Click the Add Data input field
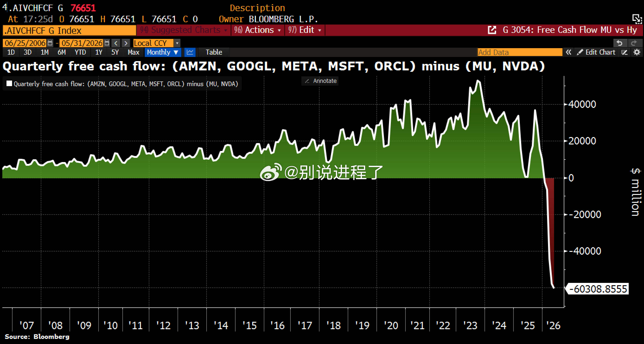This screenshot has height=344, width=644. click(x=520, y=52)
